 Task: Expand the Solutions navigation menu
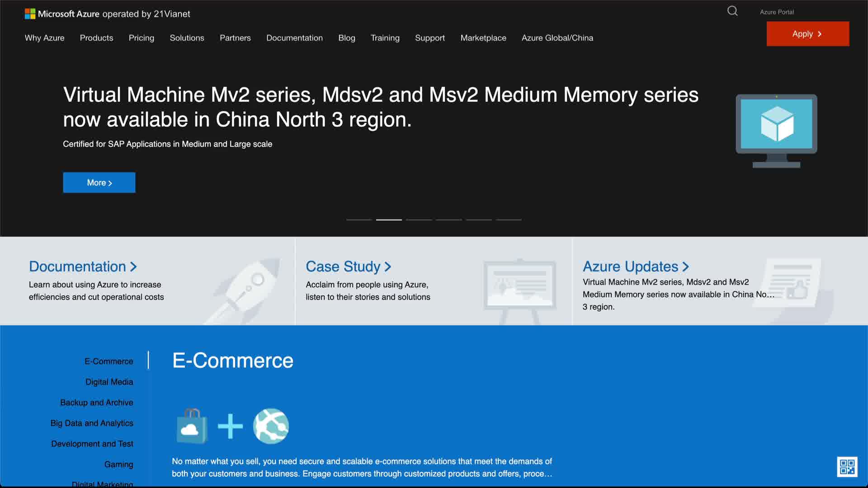187,38
